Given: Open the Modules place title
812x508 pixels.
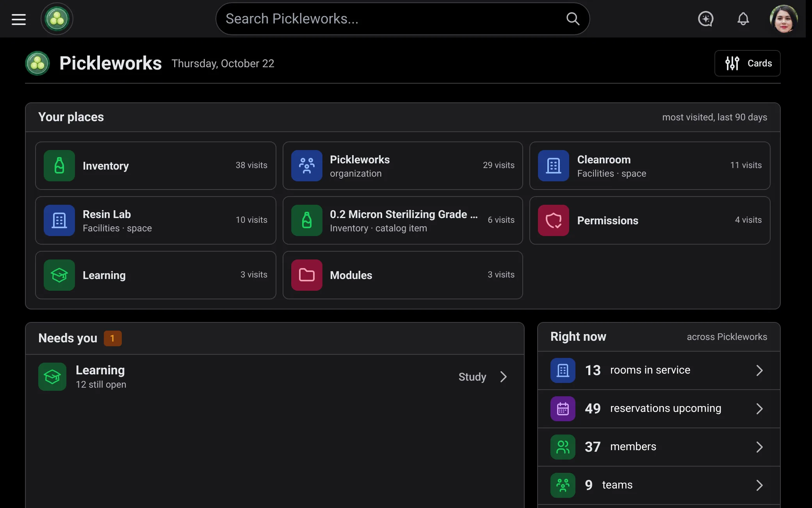Looking at the screenshot, I should [x=351, y=275].
